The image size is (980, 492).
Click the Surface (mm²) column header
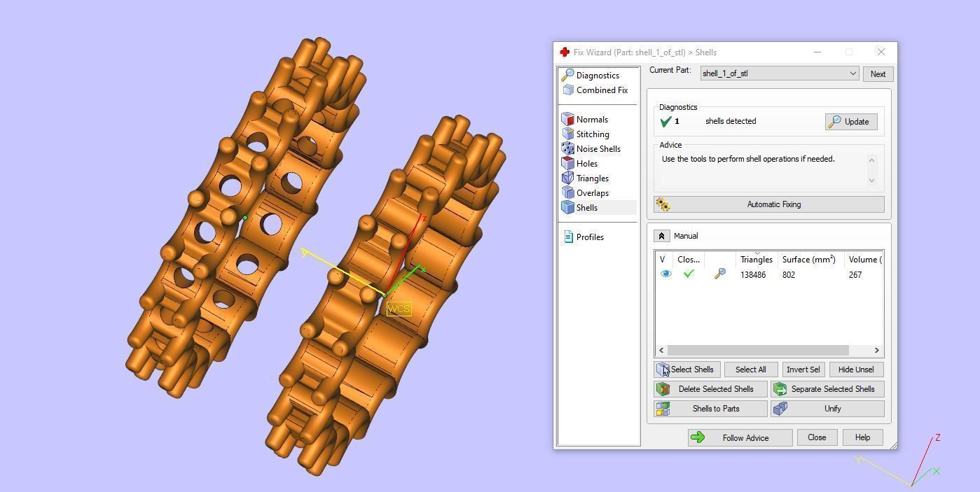pos(809,259)
